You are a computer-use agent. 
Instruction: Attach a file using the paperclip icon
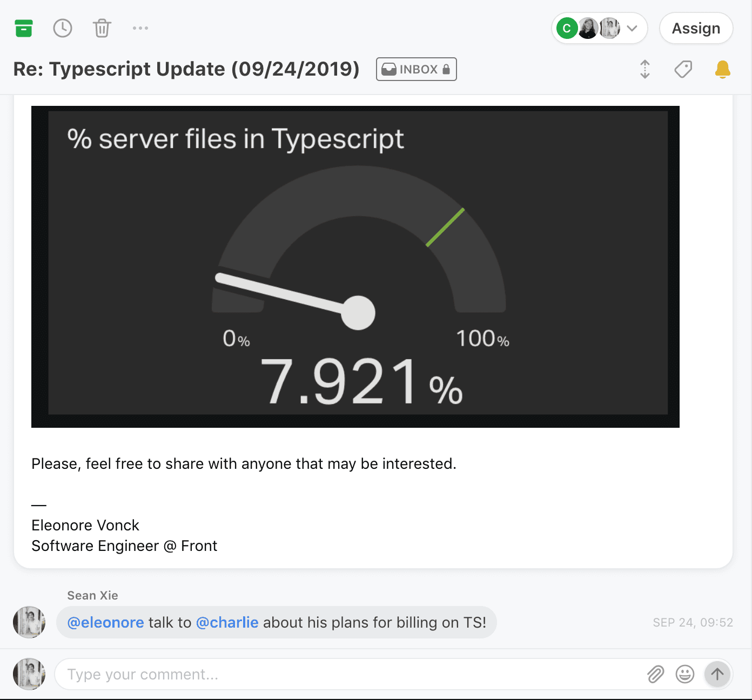(x=655, y=674)
